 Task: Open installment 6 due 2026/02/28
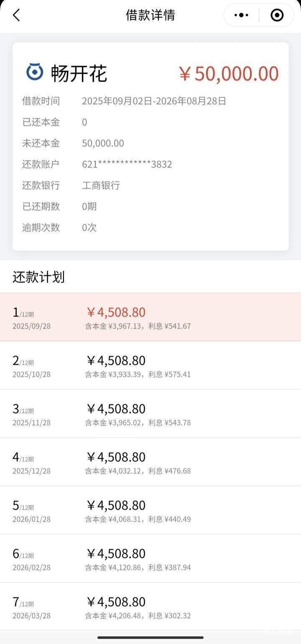pos(150,559)
